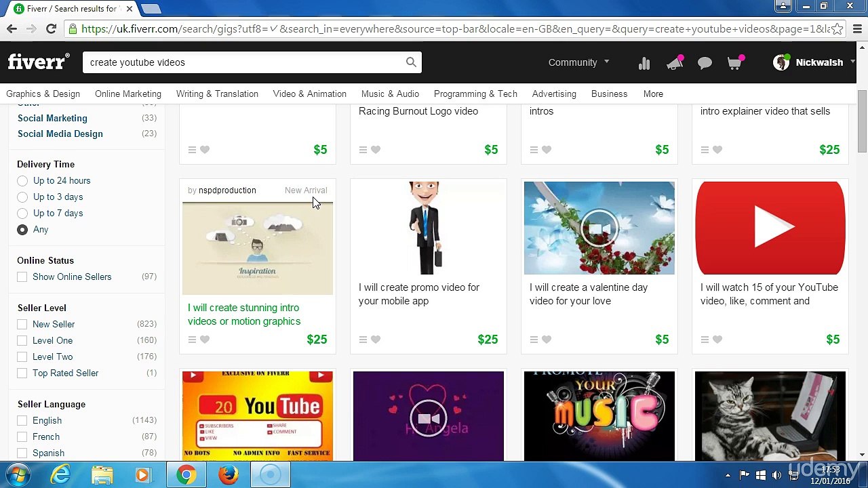Select Up to 7 days delivery time
The width and height of the screenshot is (868, 488).
coord(22,213)
